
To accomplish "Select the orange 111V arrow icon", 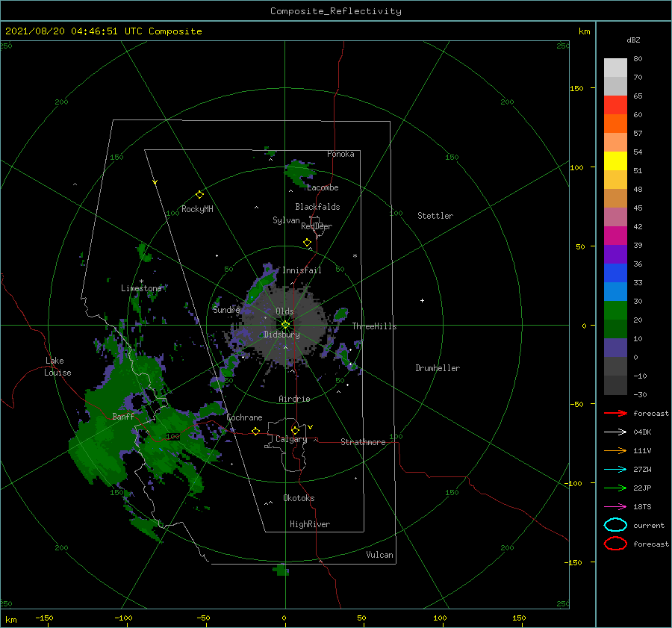I will coord(615,450).
